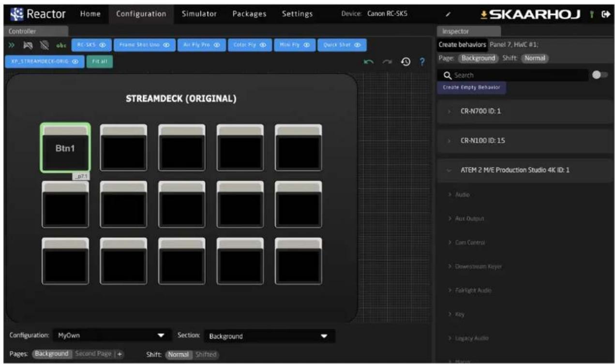Switch to the Simulator tab

199,14
